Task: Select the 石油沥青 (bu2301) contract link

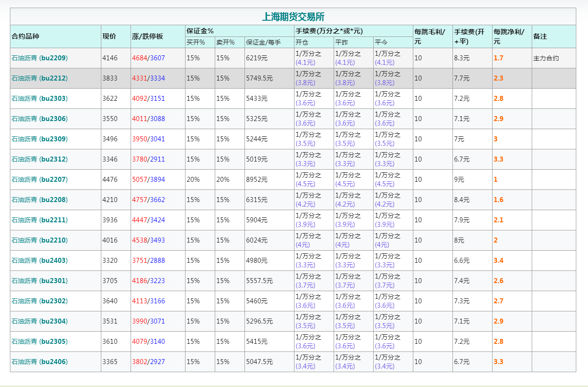Action: click(x=40, y=281)
